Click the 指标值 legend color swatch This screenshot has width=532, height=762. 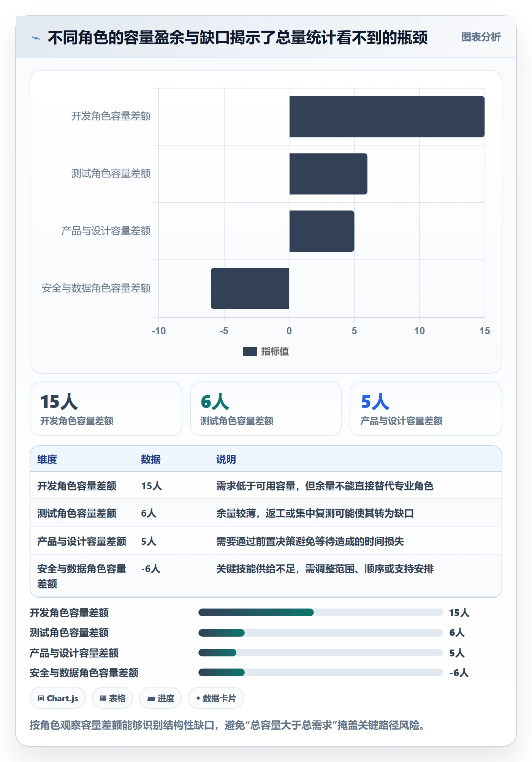click(x=250, y=352)
